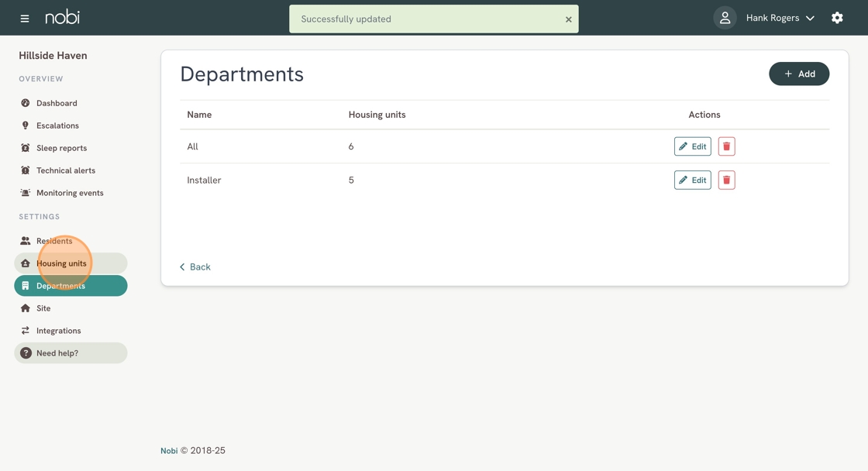This screenshot has width=868, height=471.
Task: Open the hamburger navigation menu
Action: tap(25, 18)
